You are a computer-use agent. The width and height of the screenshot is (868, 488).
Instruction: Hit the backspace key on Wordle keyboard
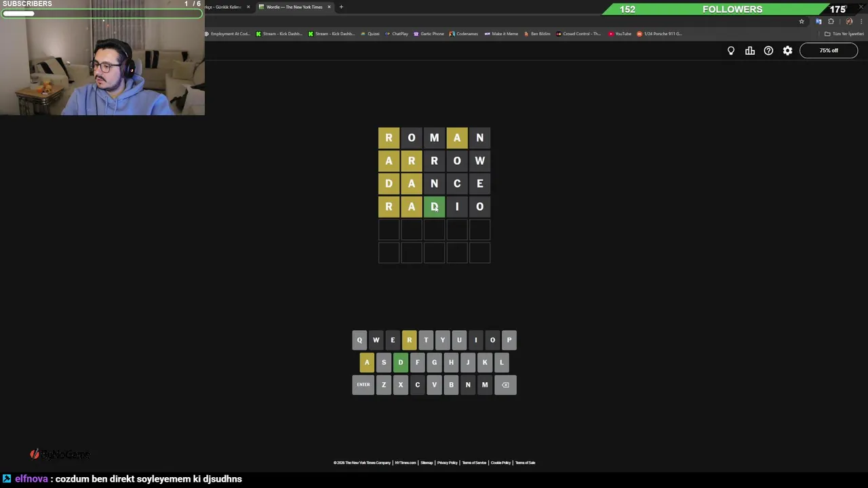505,385
